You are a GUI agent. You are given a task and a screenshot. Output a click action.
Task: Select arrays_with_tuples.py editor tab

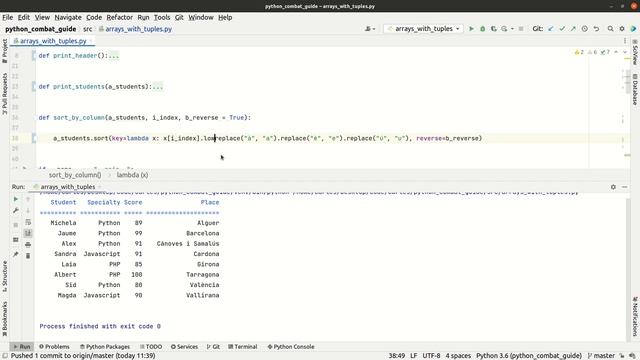pos(53,41)
